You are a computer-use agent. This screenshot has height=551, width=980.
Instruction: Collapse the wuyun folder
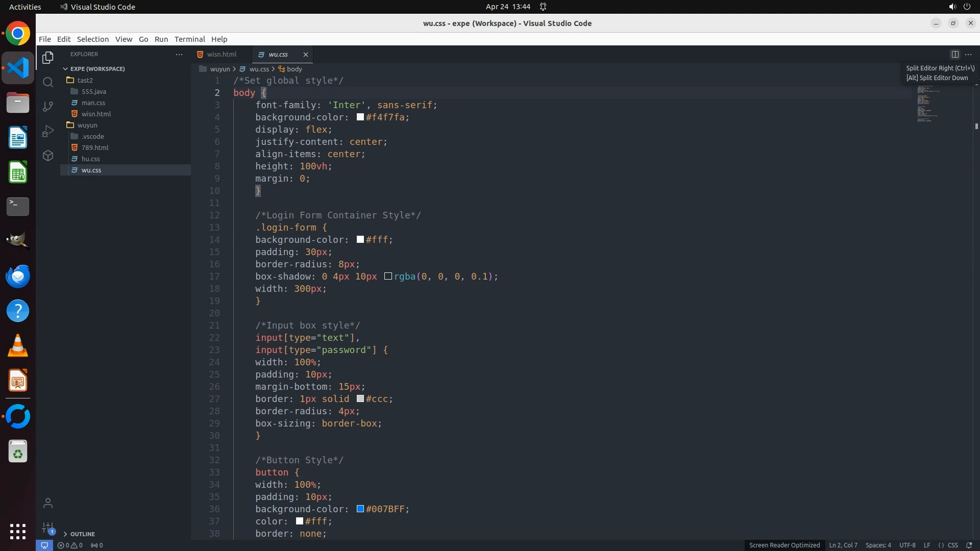click(x=87, y=125)
